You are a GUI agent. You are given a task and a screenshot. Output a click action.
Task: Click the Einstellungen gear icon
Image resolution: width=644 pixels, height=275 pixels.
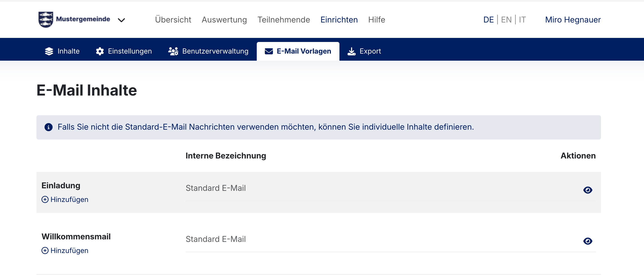pyautogui.click(x=100, y=51)
